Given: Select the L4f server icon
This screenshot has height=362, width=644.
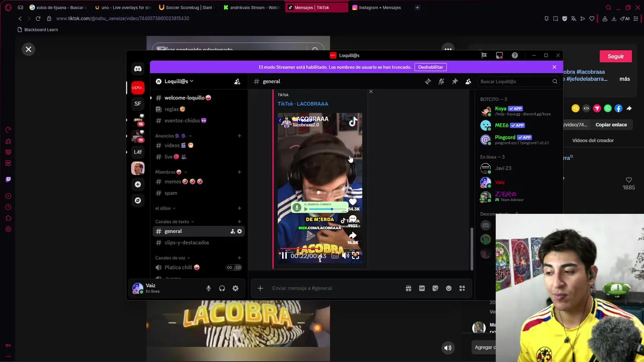Looking at the screenshot, I should coord(138,152).
